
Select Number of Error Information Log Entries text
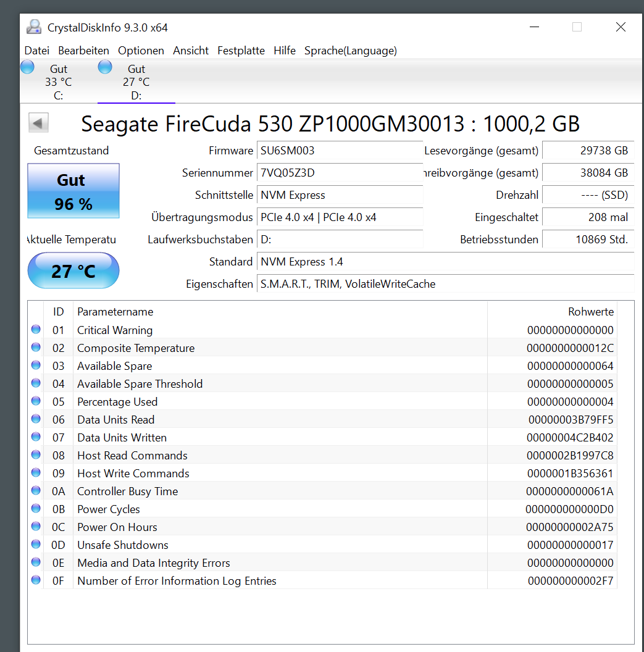tap(177, 580)
